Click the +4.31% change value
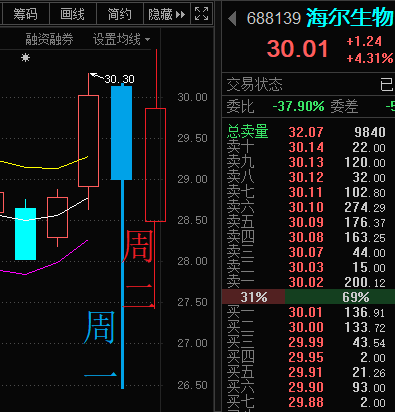Viewport: 395px width, 412px height. pyautogui.click(x=370, y=58)
